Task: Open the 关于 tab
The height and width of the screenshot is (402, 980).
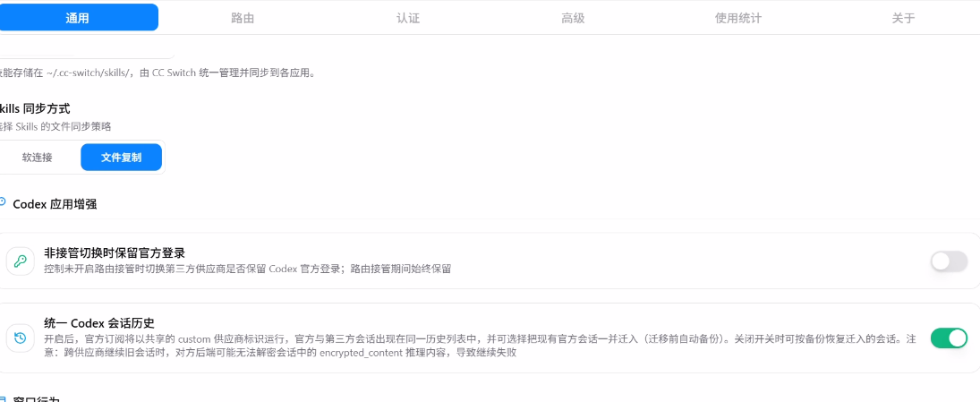Action: coord(903,18)
